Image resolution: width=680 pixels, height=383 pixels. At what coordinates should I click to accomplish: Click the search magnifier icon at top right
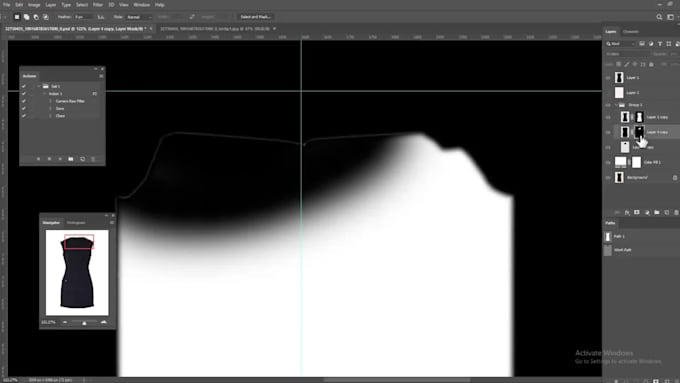pyautogui.click(x=659, y=17)
